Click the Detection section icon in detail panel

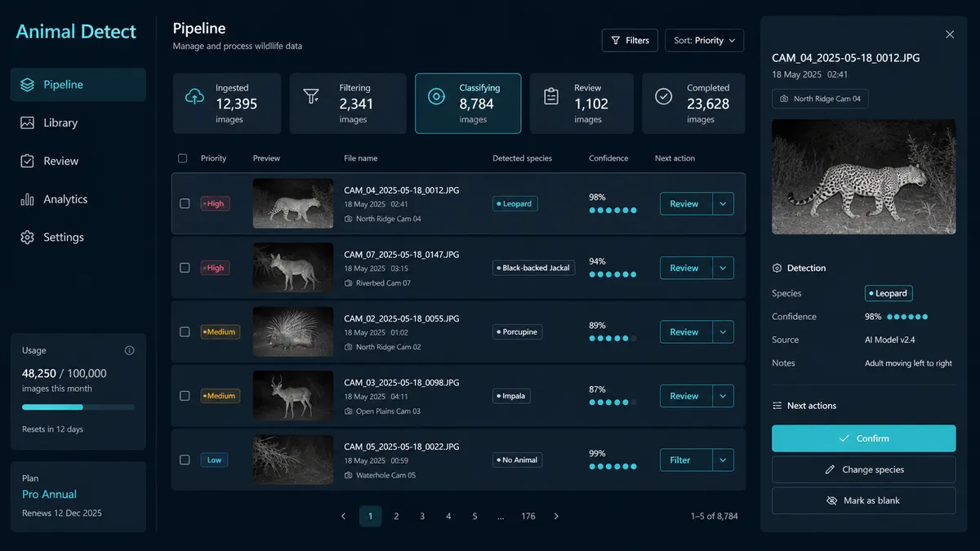pos(777,268)
